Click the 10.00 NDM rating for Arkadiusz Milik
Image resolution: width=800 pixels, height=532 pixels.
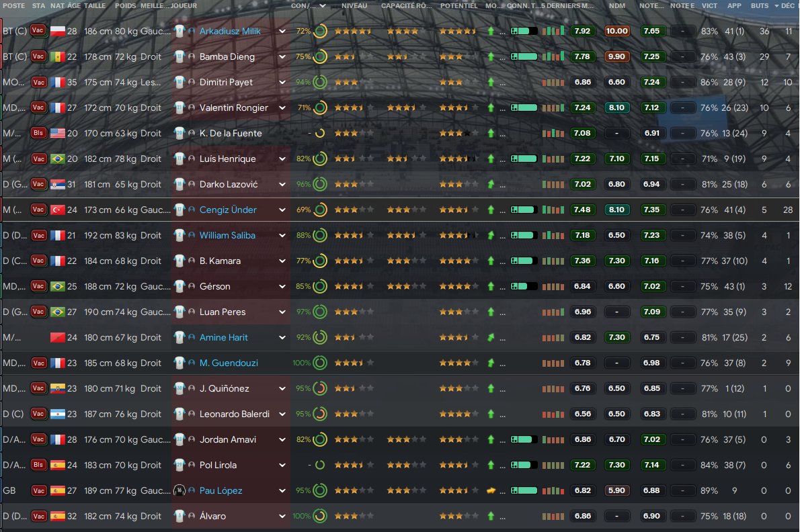pyautogui.click(x=616, y=31)
